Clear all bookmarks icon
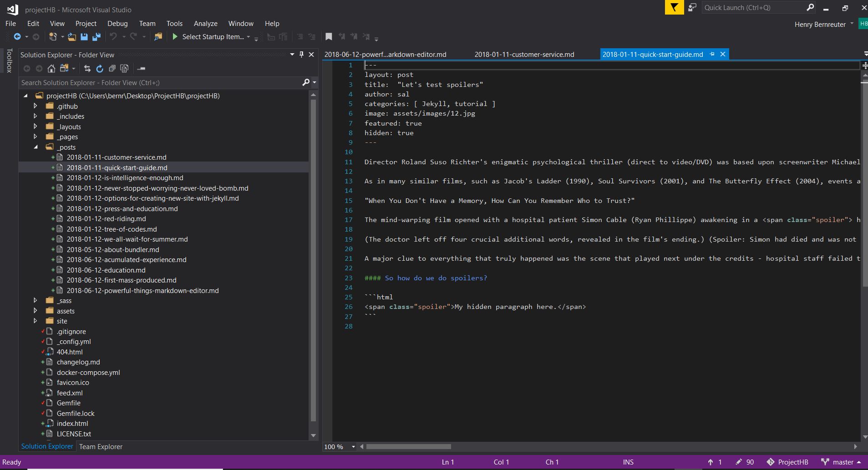The width and height of the screenshot is (868, 470). pyautogui.click(x=366, y=37)
